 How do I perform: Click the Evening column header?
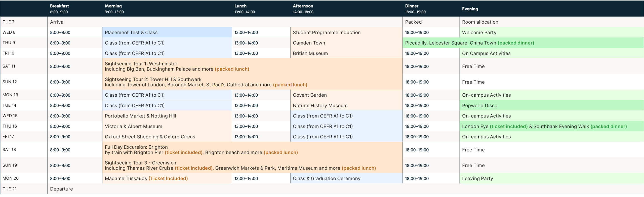[470, 9]
